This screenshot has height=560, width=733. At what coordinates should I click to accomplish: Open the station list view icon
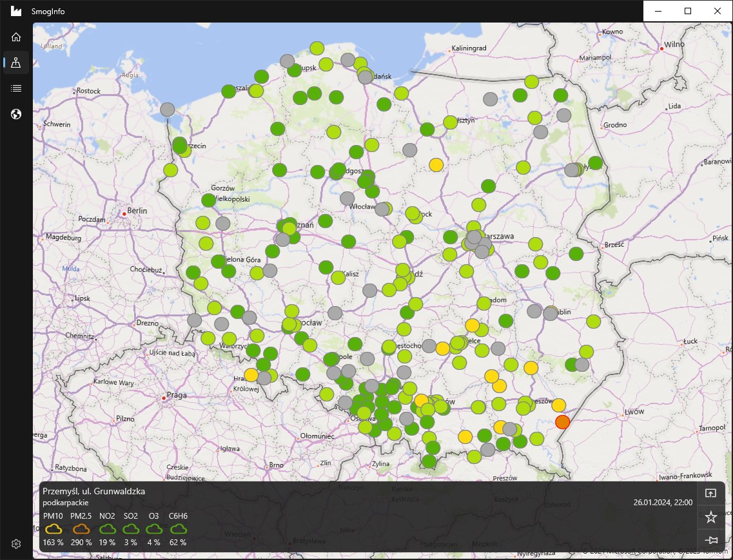pos(16,88)
